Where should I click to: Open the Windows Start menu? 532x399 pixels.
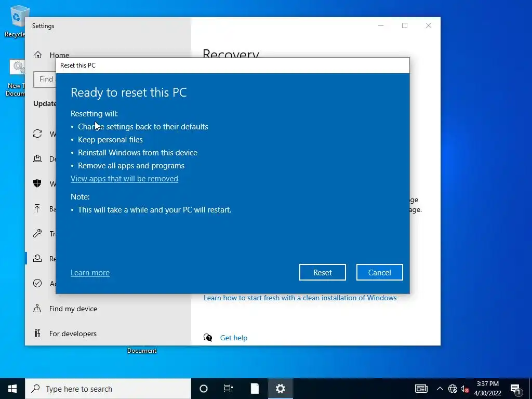(12, 389)
